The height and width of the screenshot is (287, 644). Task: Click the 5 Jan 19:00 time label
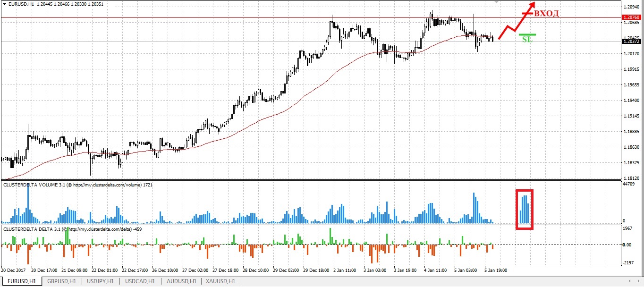(x=497, y=271)
